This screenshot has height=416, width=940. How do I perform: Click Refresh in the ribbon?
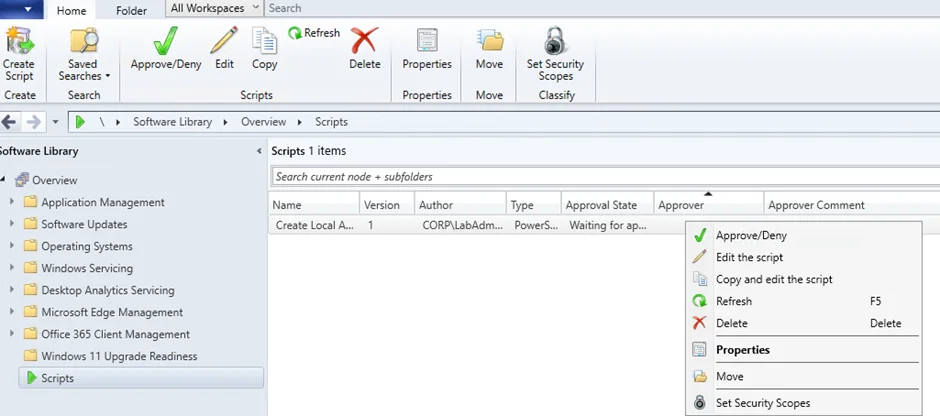314,33
